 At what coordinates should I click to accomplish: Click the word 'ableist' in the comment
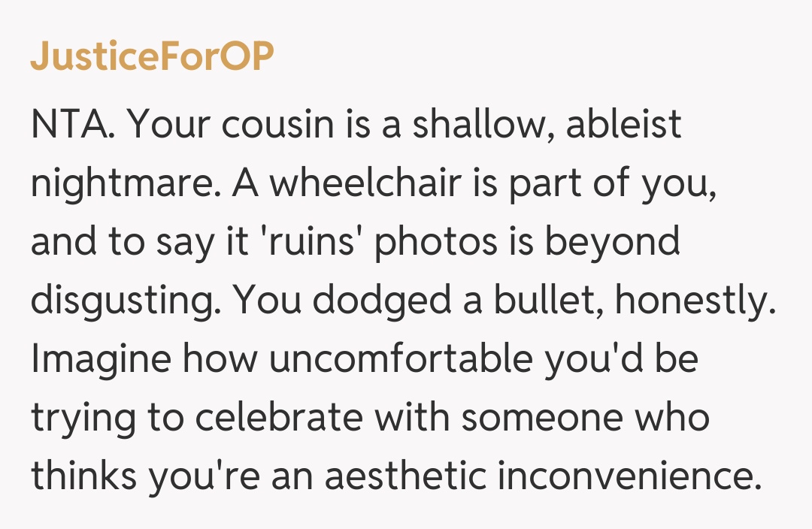(x=624, y=124)
